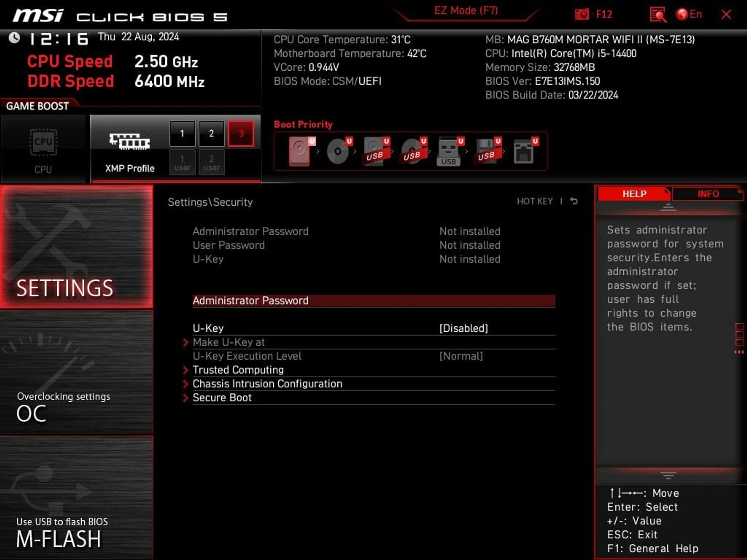Switch to the HELP tab
Viewport: 747px width, 560px height.
click(634, 194)
